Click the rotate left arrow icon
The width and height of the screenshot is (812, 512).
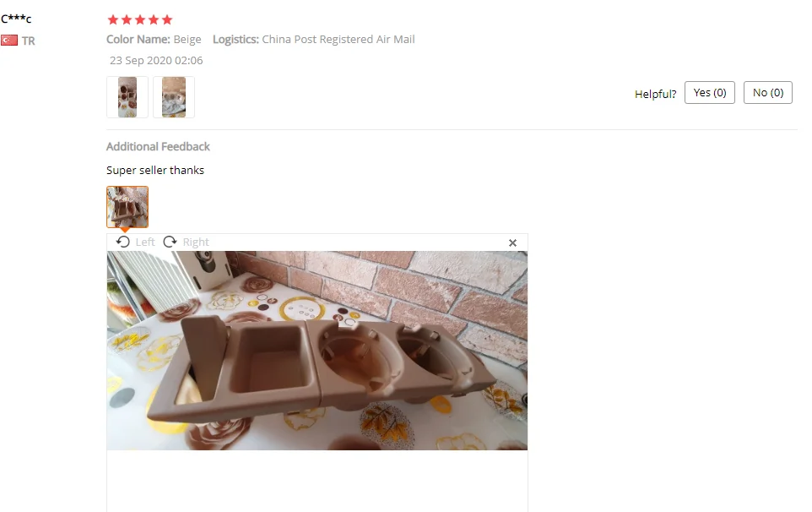tap(122, 242)
